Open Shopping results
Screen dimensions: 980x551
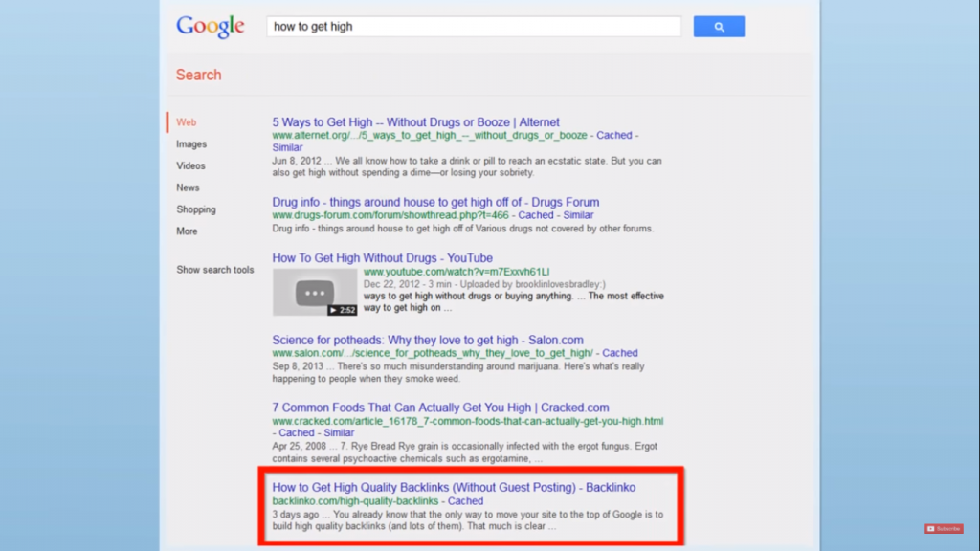click(x=196, y=209)
